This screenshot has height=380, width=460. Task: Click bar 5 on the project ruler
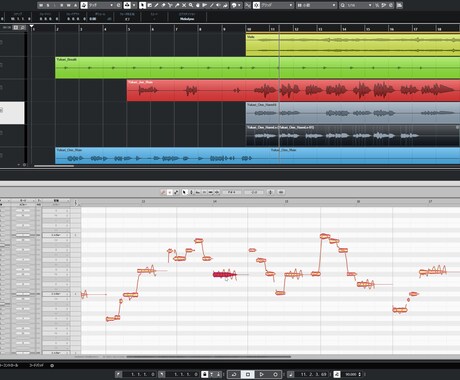129,29
